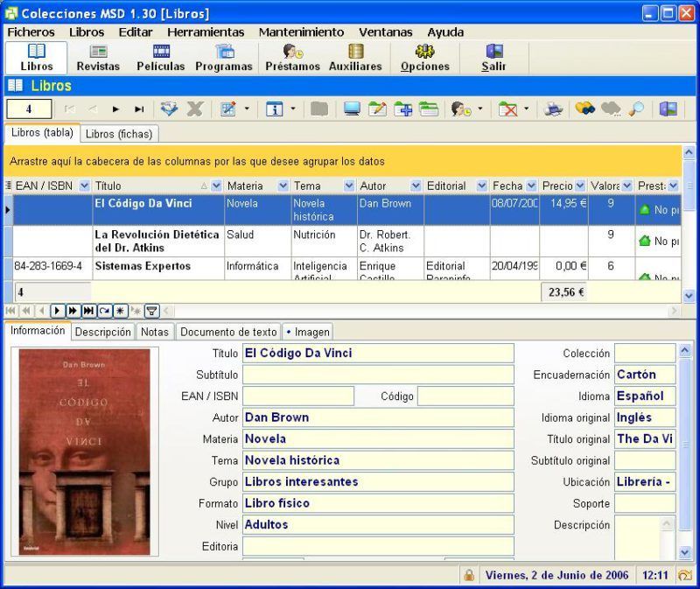The image size is (700, 589).
Task: Open the Autor column filter dropdown
Action: 416,186
